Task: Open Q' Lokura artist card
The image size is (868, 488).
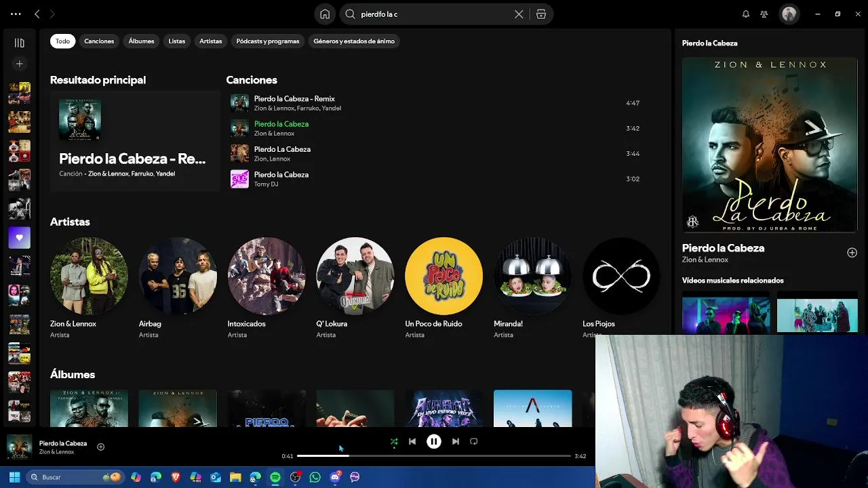Action: pyautogui.click(x=355, y=288)
